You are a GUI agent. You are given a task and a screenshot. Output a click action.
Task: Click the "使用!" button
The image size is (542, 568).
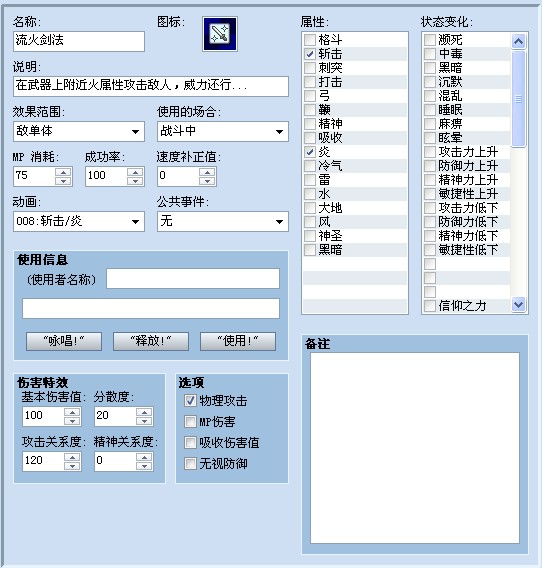(x=238, y=341)
